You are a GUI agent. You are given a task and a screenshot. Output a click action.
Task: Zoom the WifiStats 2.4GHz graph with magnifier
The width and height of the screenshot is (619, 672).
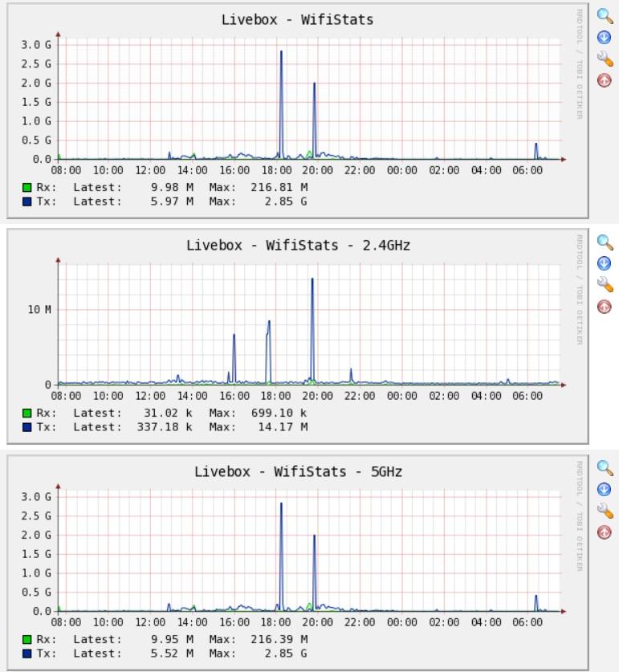[605, 242]
